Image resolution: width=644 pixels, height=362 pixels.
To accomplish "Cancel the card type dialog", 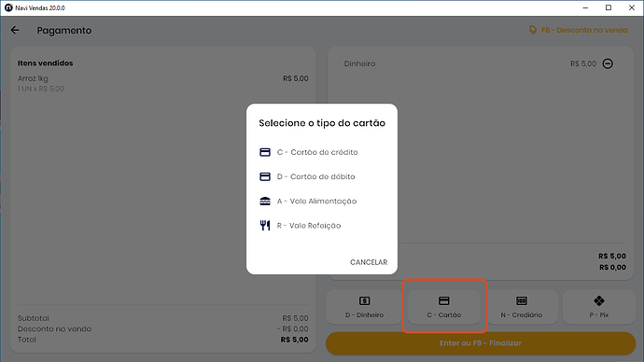I will tap(369, 262).
